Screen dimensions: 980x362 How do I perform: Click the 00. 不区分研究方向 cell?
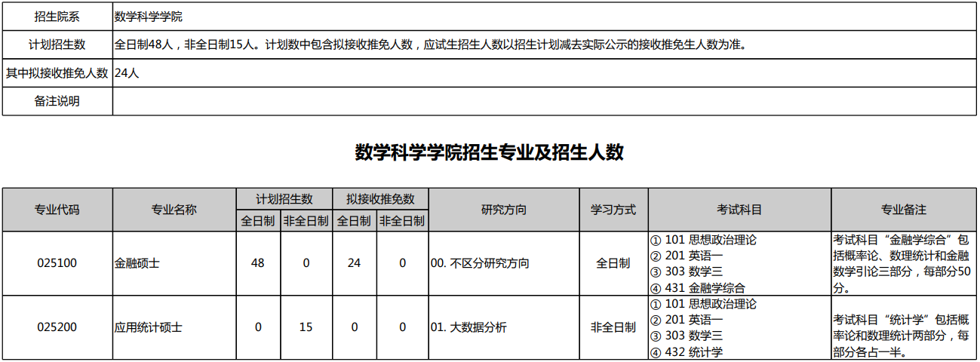pyautogui.click(x=480, y=264)
